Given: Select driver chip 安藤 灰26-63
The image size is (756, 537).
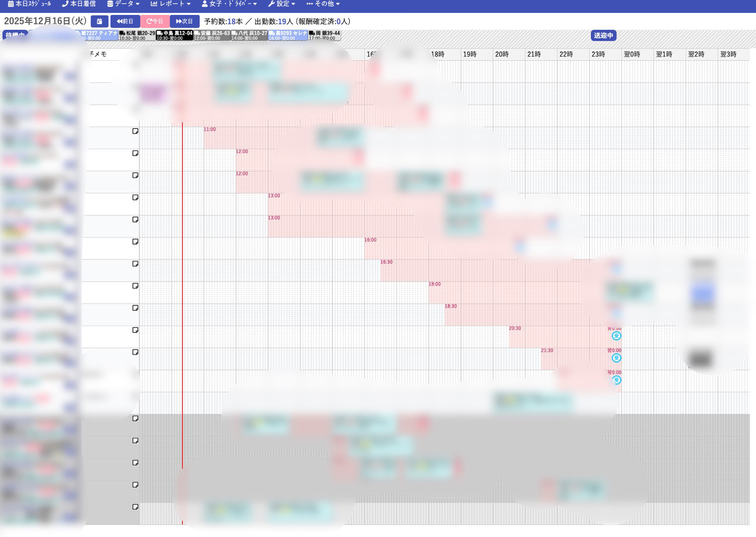Looking at the screenshot, I should point(212,35).
